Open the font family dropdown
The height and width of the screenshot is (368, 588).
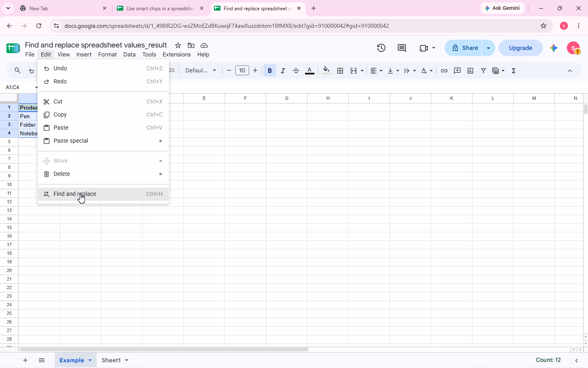[x=201, y=71]
